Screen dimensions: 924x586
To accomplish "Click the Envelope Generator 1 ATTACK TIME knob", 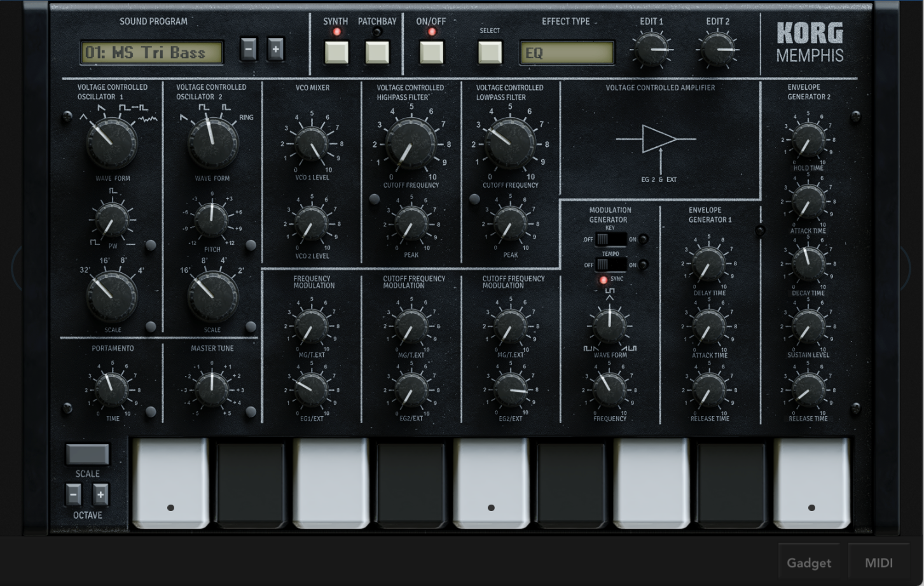I will [x=708, y=326].
